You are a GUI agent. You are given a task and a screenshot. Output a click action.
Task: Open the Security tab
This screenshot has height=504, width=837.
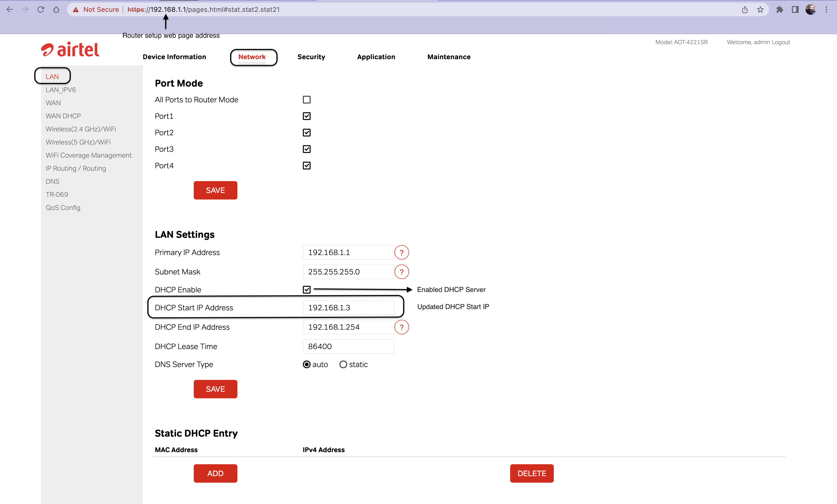311,57
